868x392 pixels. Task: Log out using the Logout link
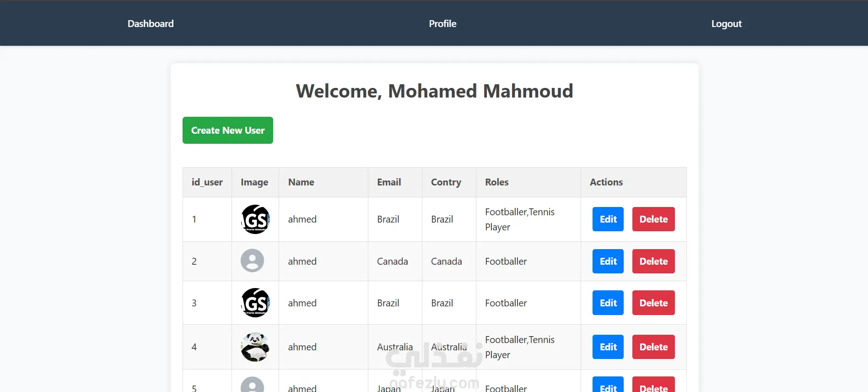tap(726, 24)
